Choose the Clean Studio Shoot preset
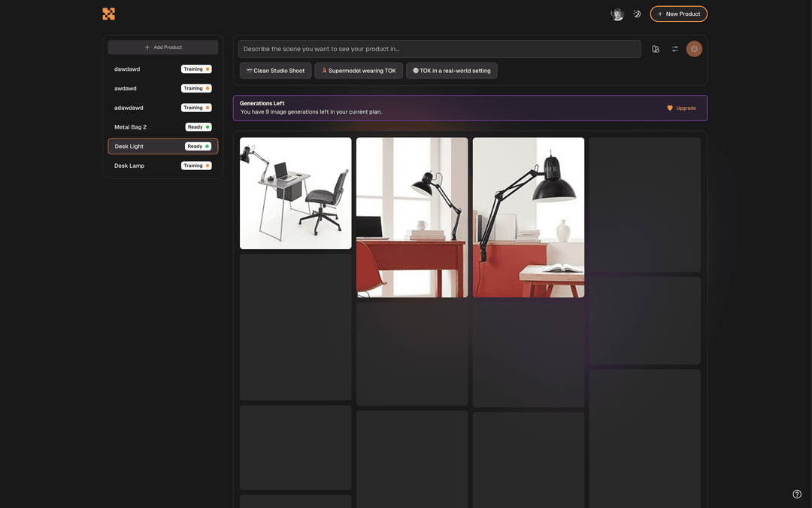This screenshot has width=812, height=508. (x=275, y=71)
